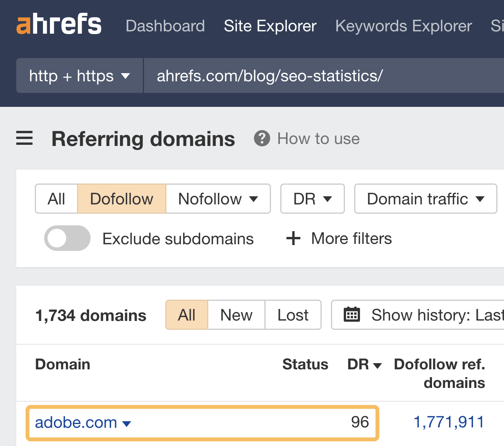Sort by the DR column arrow

tap(377, 365)
